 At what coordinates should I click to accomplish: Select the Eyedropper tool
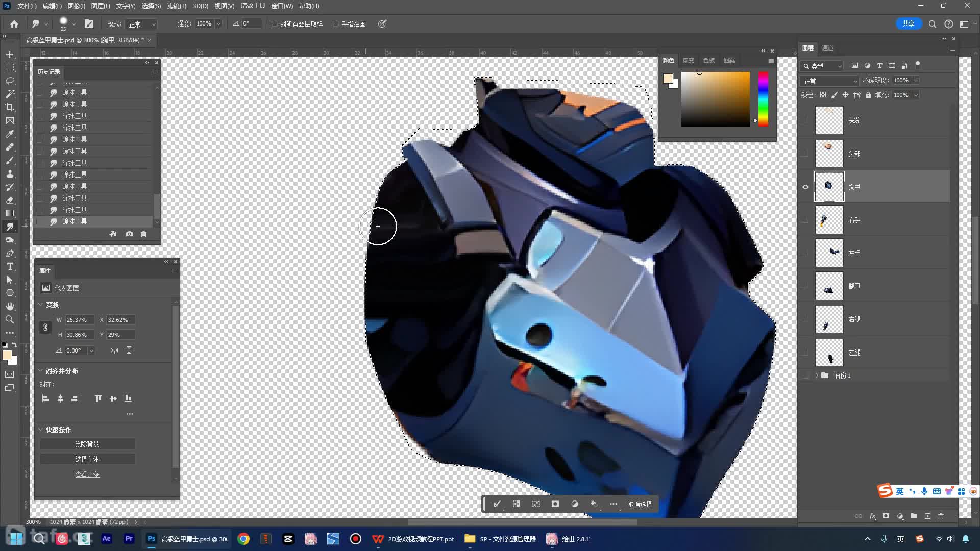click(10, 134)
